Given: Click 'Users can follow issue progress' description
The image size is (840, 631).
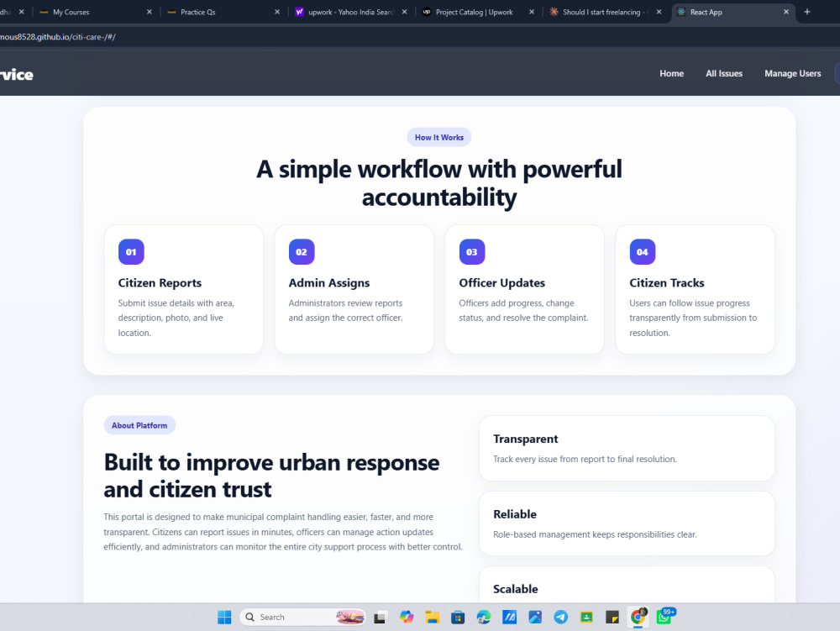Looking at the screenshot, I should click(693, 318).
